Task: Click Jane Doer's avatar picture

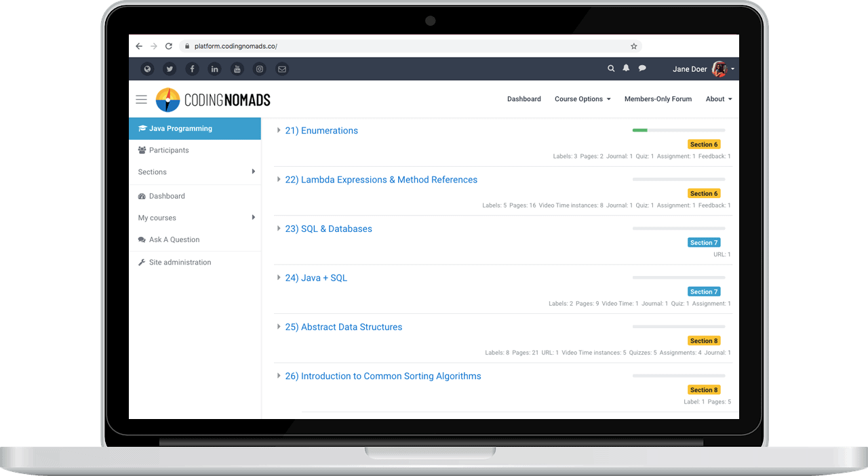Action: coord(719,68)
